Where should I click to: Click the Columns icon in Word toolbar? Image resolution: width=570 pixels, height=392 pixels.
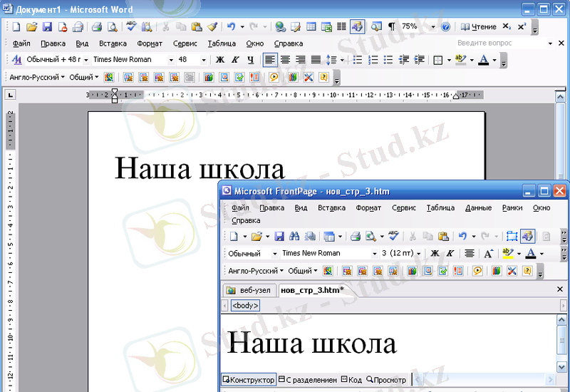click(341, 26)
